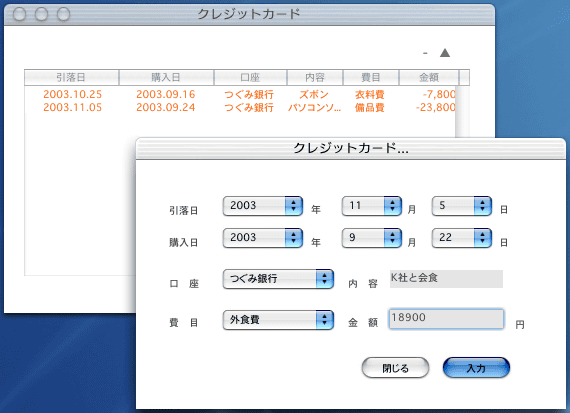Select the 2003.10.25 ズボン row
The height and width of the screenshot is (413, 570).
[x=240, y=95]
